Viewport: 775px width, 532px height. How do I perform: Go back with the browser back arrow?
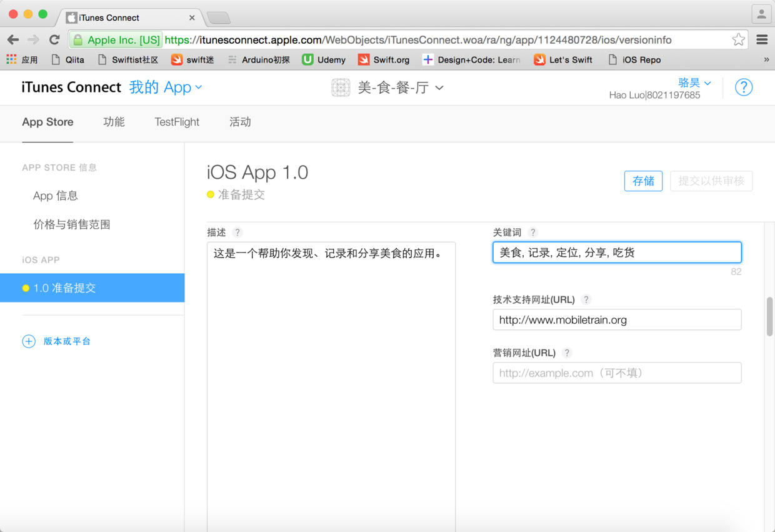12,40
